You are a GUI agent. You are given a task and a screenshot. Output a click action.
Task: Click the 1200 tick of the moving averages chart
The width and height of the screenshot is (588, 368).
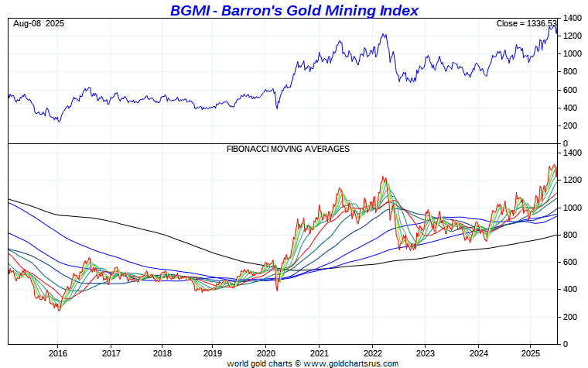pos(573,181)
